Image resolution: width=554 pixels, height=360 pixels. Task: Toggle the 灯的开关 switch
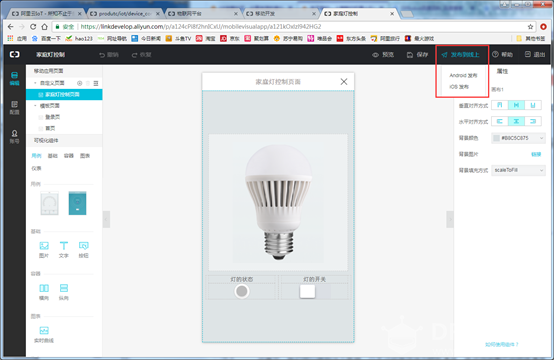pyautogui.click(x=307, y=291)
